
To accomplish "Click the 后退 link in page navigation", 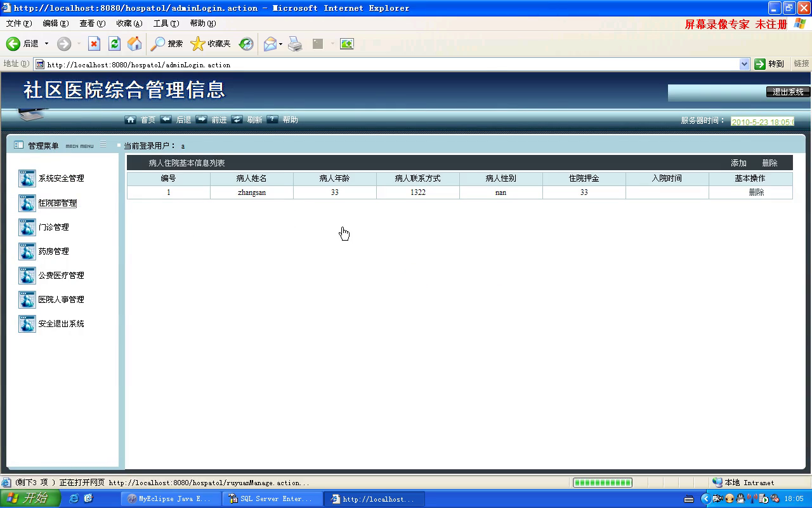I will pyautogui.click(x=183, y=120).
